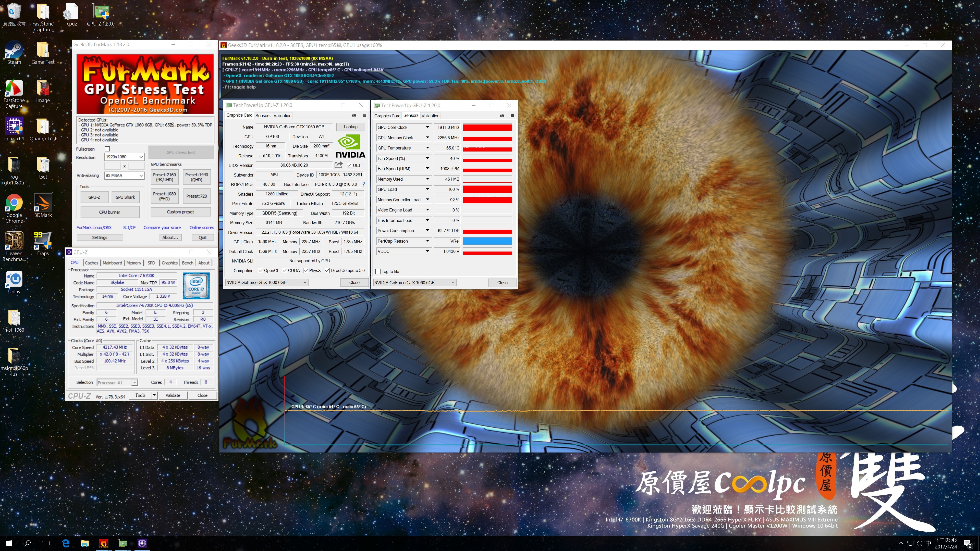Click the Custom preset button in FurMark
The image size is (980, 551).
pos(180,212)
